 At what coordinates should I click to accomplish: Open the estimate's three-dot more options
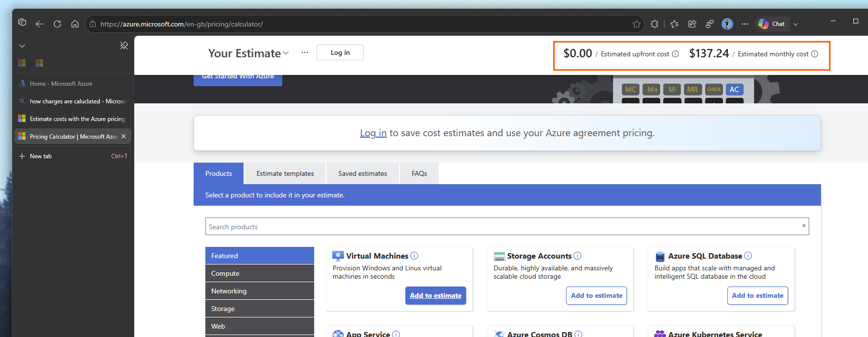tap(305, 52)
